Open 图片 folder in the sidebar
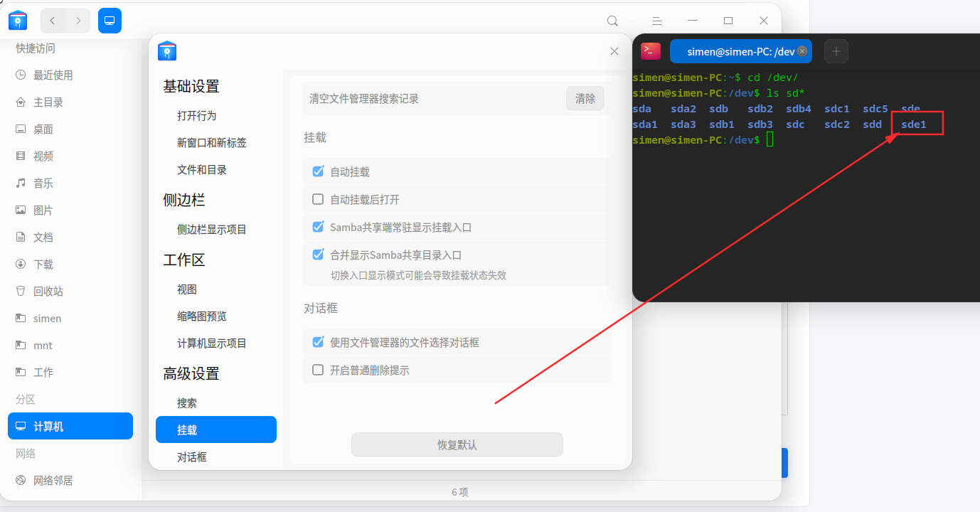The height and width of the screenshot is (512, 980). pyautogui.click(x=70, y=210)
